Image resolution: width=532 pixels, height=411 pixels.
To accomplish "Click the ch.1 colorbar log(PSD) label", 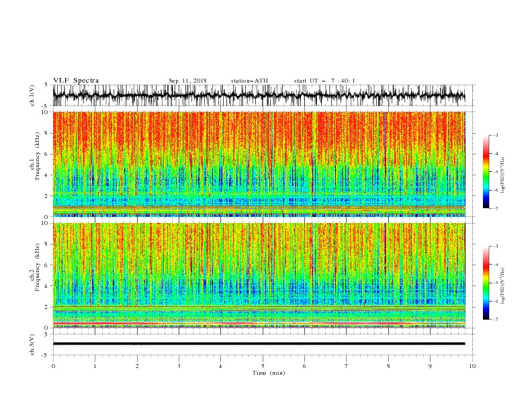I will 503,175.
